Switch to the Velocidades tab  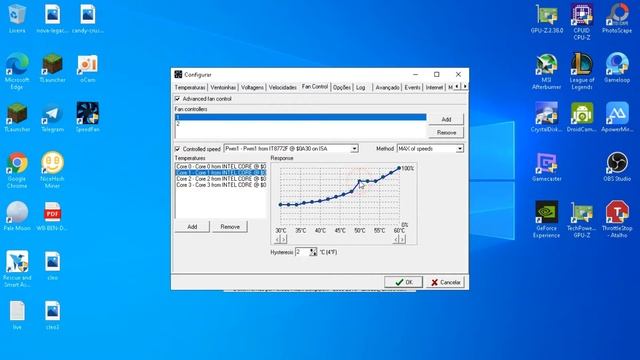(x=282, y=87)
